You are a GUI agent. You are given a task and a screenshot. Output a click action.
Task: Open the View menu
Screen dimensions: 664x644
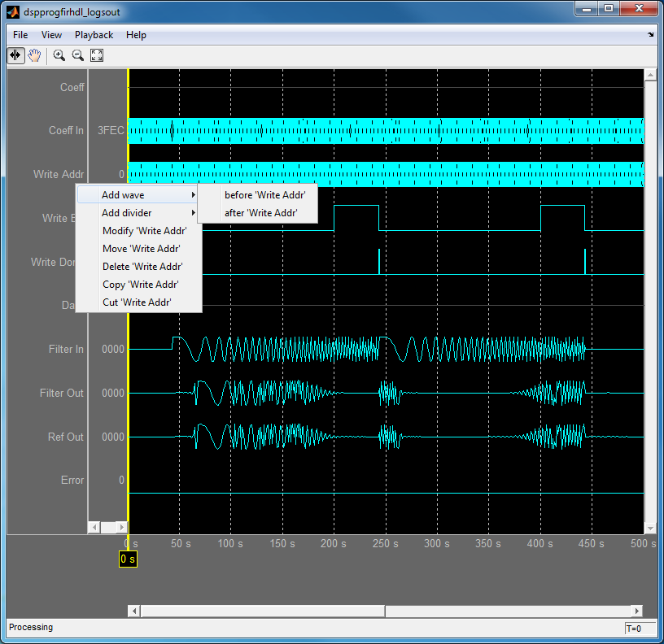pyautogui.click(x=51, y=35)
